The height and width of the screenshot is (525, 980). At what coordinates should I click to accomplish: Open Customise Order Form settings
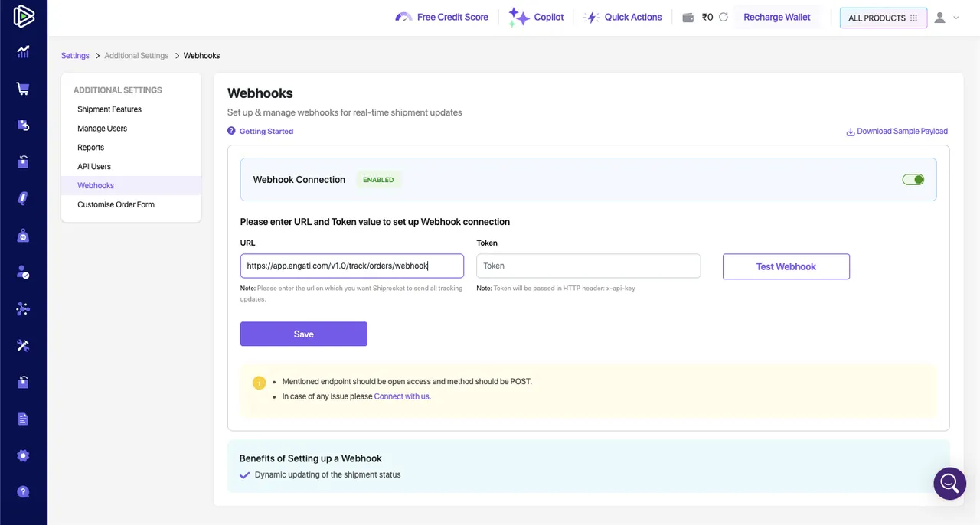[x=116, y=204]
